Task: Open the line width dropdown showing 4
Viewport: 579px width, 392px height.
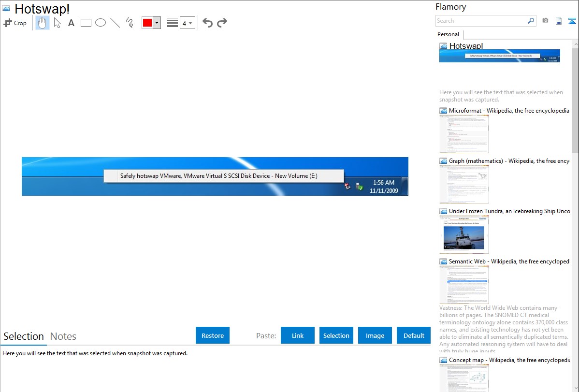Action: point(187,23)
